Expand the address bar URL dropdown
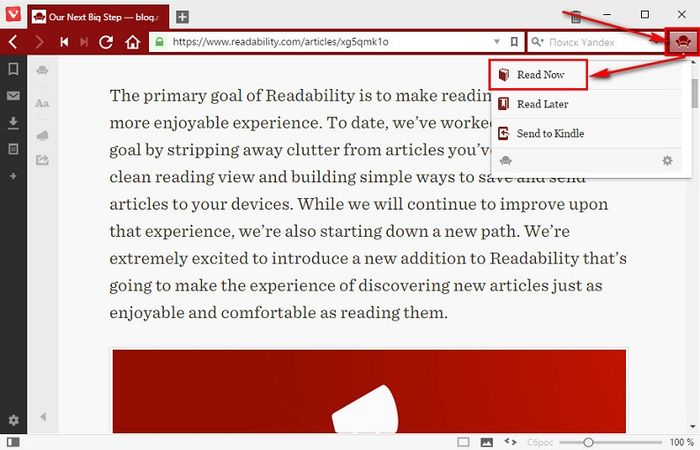700x450 pixels. (497, 42)
